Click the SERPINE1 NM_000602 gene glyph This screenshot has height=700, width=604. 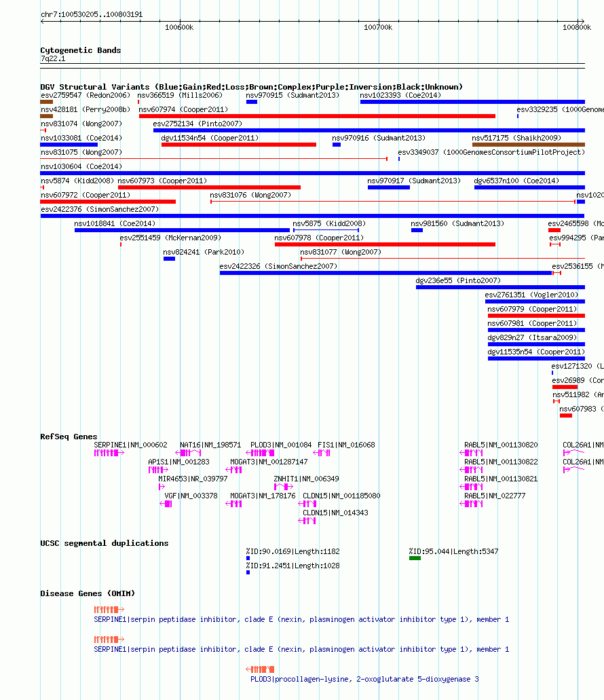(109, 453)
